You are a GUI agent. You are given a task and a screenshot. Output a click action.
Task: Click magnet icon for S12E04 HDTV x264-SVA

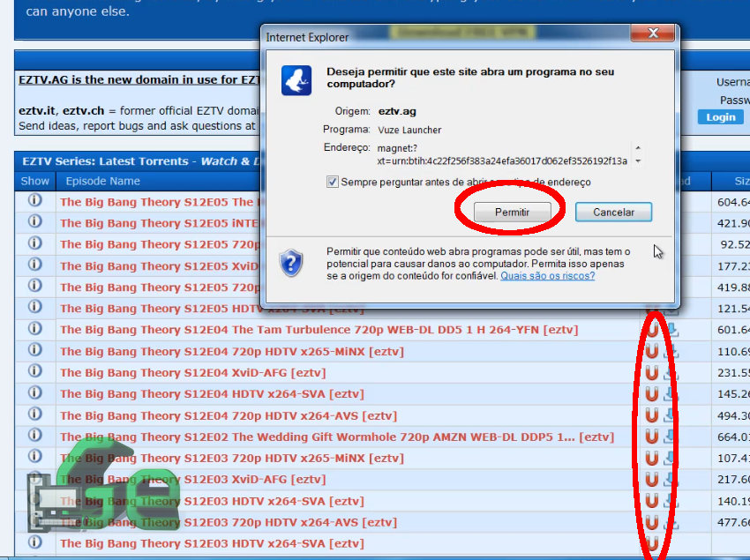pos(652,393)
